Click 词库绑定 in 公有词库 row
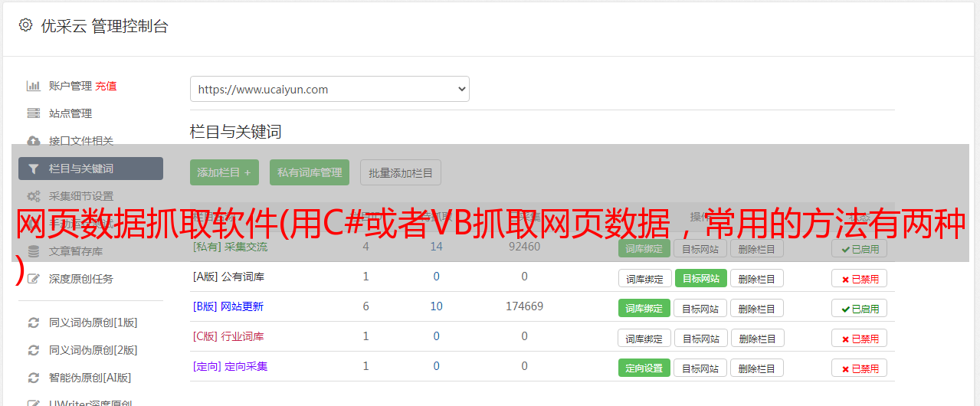 (x=644, y=279)
